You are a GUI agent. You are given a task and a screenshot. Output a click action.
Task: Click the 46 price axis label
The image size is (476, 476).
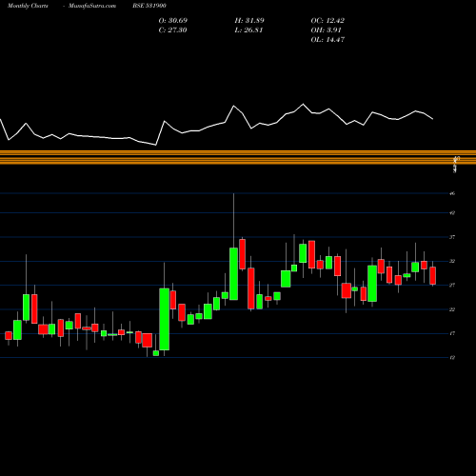pyautogui.click(x=452, y=193)
